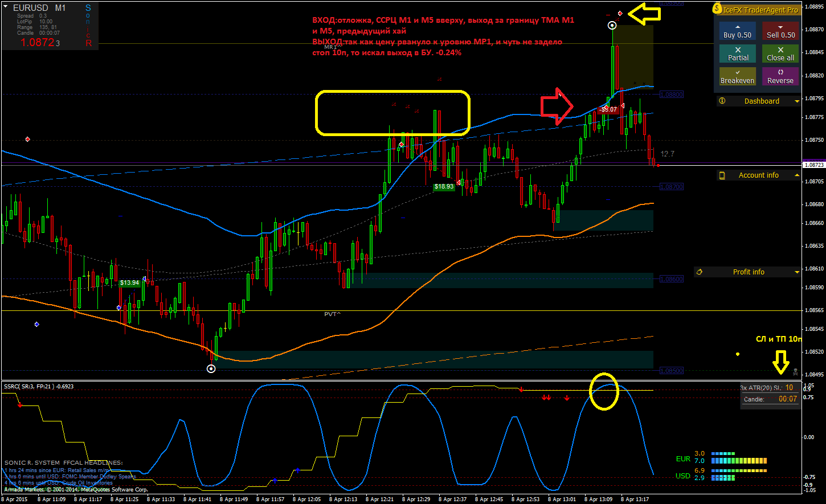Click the USD 2.9 strength bar
This screenshot has height=504, width=826.
[722, 478]
